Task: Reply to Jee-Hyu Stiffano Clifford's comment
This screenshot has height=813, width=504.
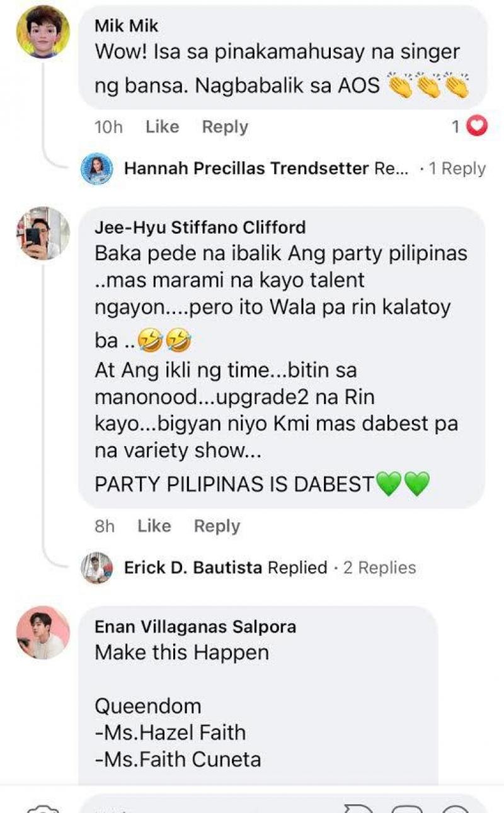Action: [217, 526]
